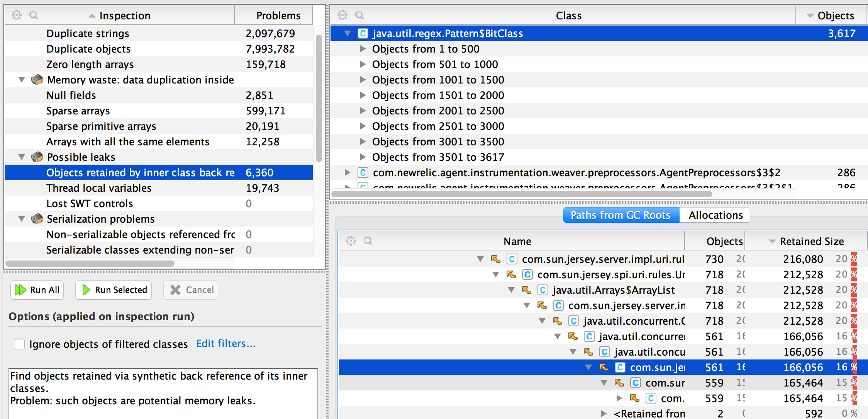The height and width of the screenshot is (419, 868).
Task: Switch to the Allocations tab
Action: click(x=715, y=215)
